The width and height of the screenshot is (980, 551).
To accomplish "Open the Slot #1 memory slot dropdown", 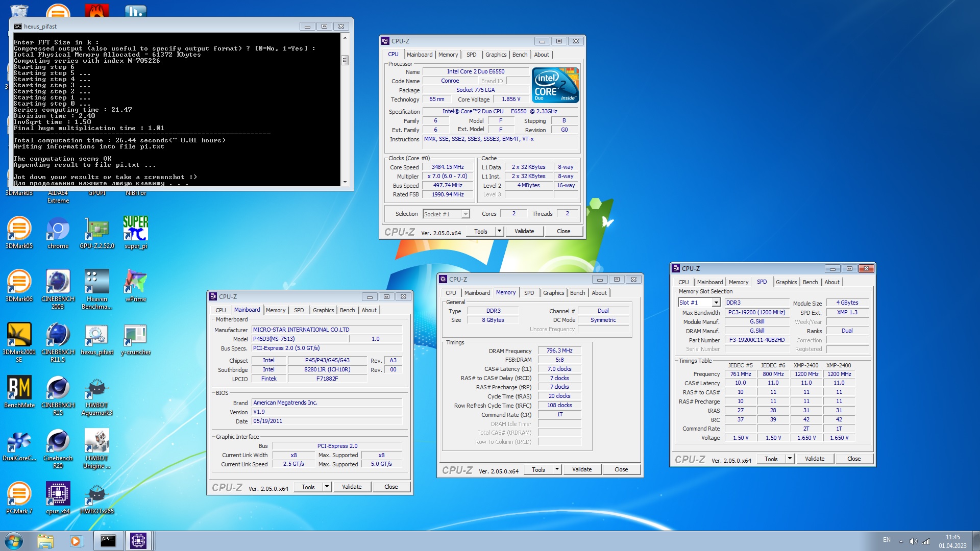I will [699, 303].
